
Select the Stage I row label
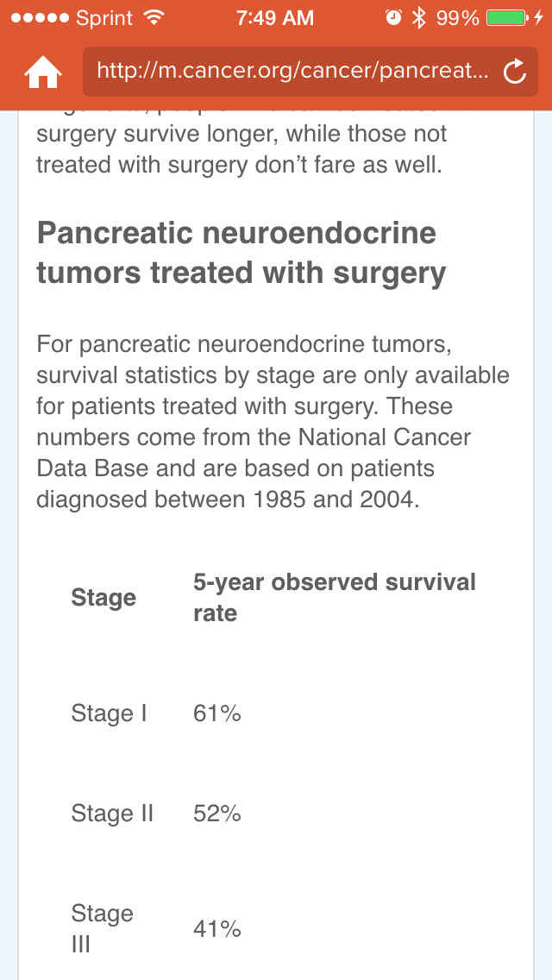tap(109, 713)
